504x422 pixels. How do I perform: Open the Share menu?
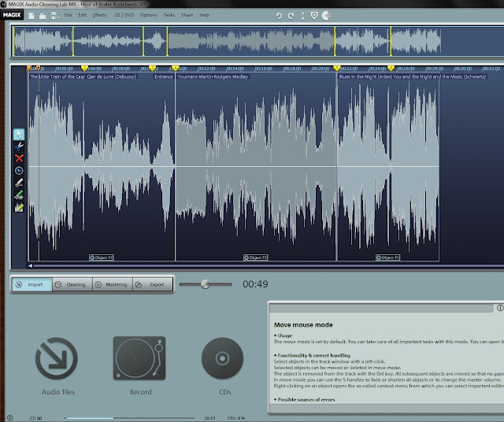click(187, 15)
